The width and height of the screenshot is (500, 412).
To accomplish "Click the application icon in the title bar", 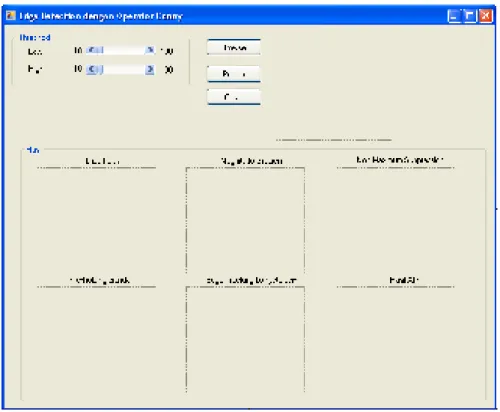I will tap(11, 16).
